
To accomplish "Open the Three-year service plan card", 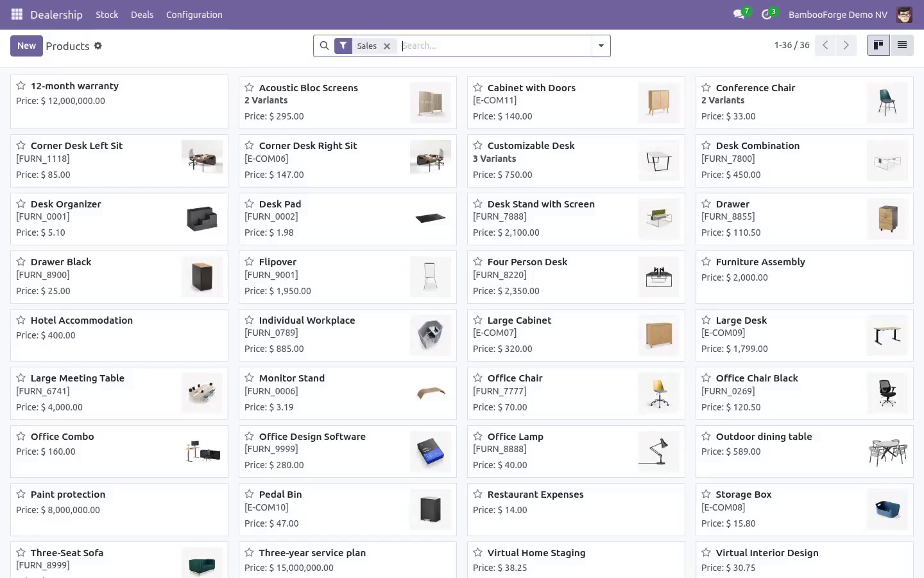I will pyautogui.click(x=348, y=560).
